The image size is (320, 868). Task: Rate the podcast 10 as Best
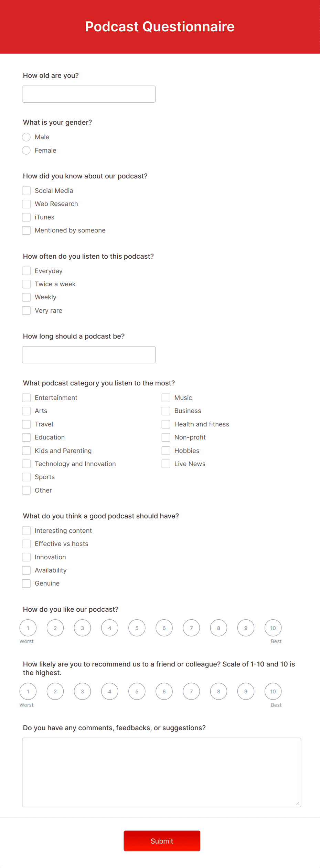click(273, 628)
